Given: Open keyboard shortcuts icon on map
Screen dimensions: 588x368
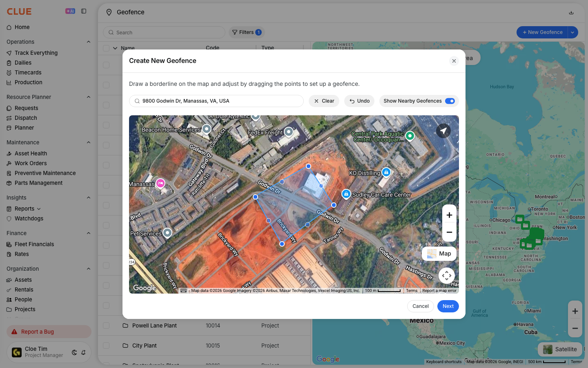Looking at the screenshot, I should point(183,291).
